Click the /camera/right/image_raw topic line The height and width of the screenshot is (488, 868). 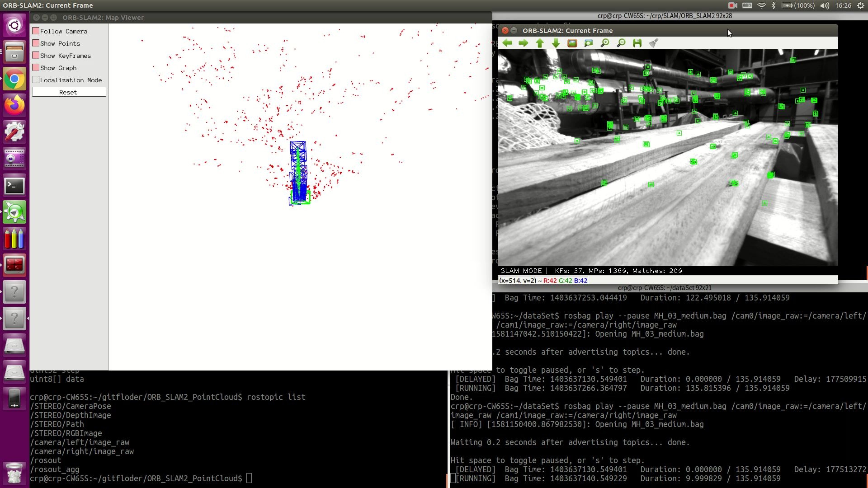coord(82,451)
